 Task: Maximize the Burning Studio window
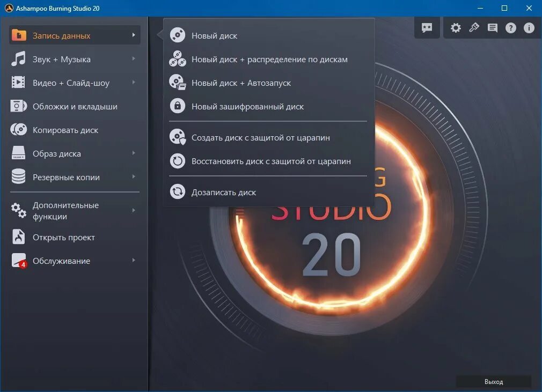tap(504, 8)
